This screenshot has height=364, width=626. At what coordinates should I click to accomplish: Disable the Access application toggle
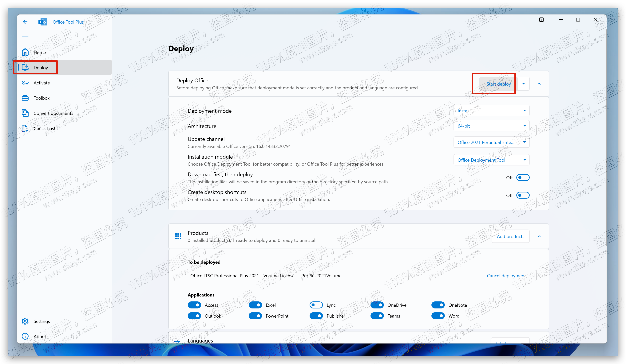(x=194, y=305)
